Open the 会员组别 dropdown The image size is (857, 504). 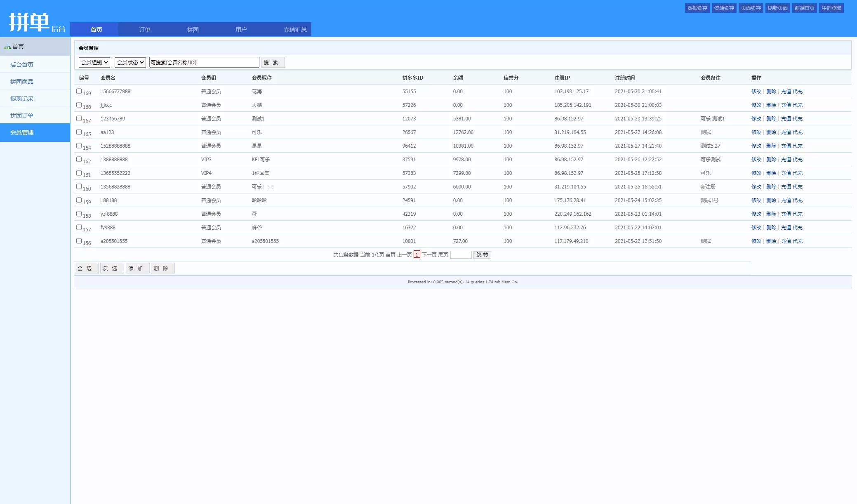[x=94, y=62]
